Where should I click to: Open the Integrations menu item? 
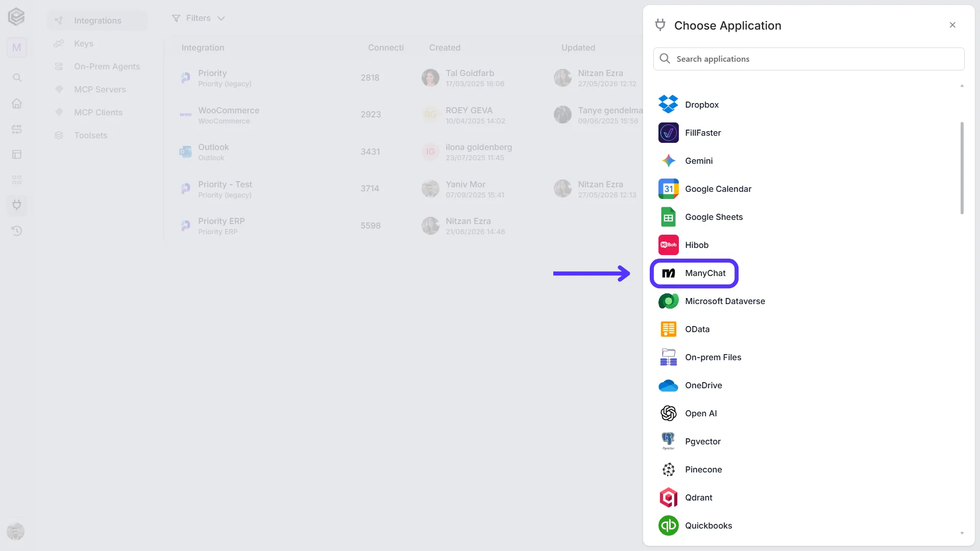click(x=97, y=20)
